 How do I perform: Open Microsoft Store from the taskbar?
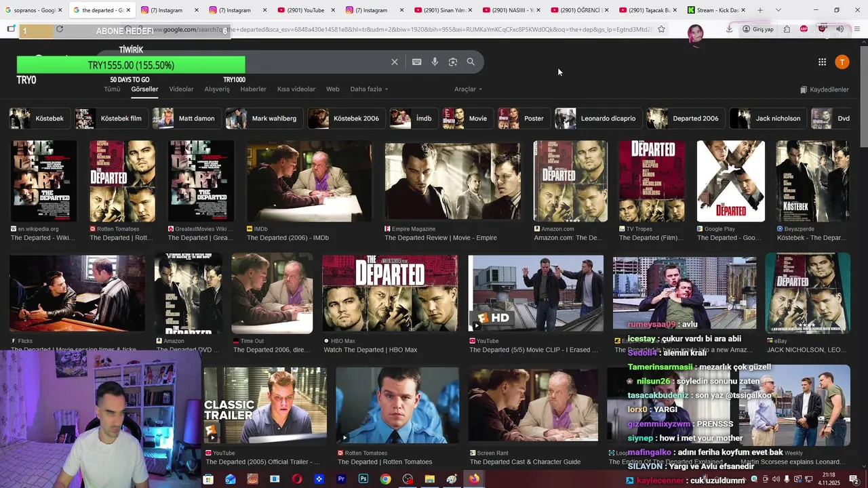(x=208, y=479)
